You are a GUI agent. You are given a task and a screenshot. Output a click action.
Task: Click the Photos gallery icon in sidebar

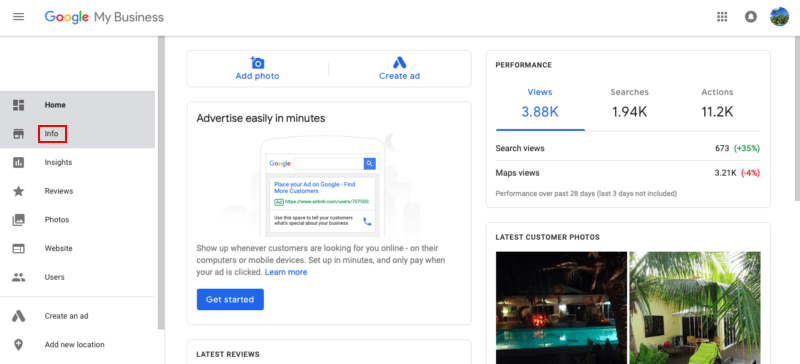coord(19,220)
